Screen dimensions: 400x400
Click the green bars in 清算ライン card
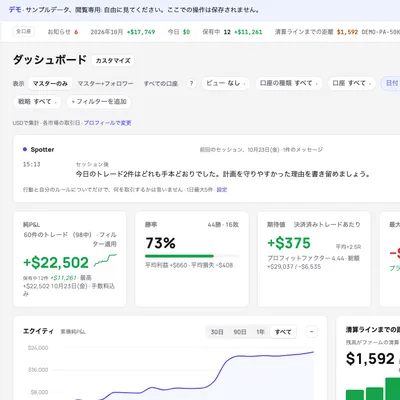373,389
